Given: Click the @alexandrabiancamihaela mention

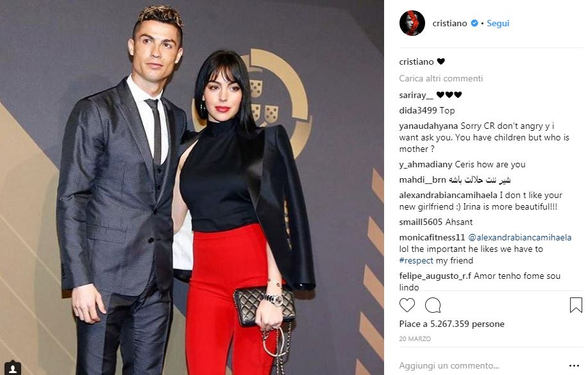Looking at the screenshot, I should 520,237.
